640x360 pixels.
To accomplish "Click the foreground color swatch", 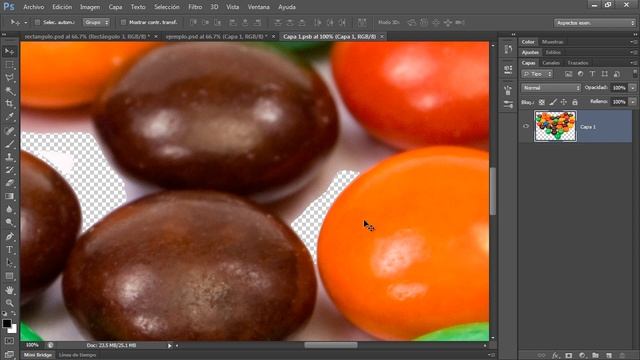I will click(7, 323).
